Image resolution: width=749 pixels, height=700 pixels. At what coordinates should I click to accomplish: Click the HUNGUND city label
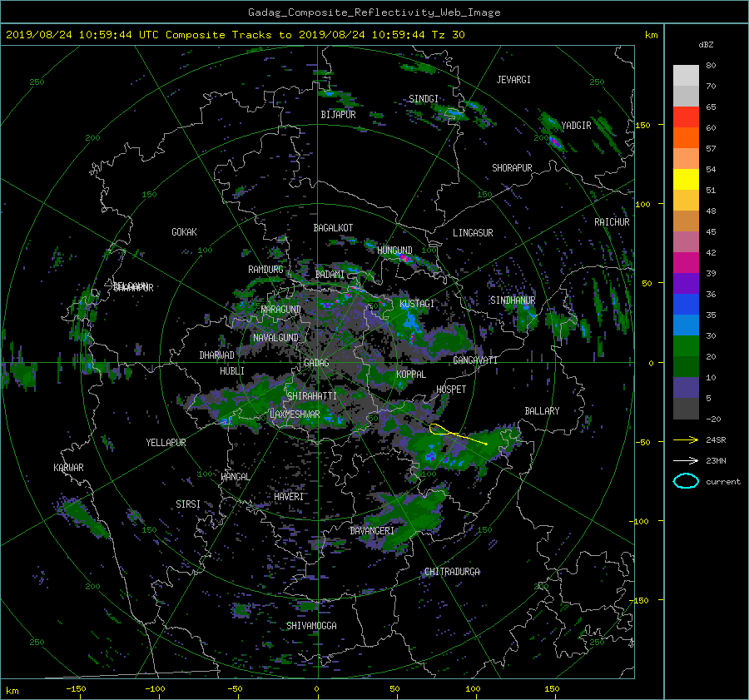click(394, 251)
